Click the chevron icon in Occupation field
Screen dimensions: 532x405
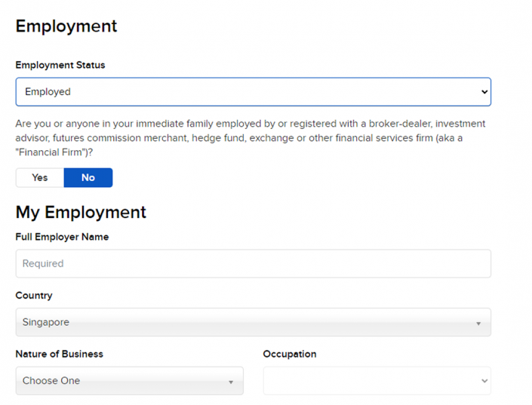coord(484,382)
